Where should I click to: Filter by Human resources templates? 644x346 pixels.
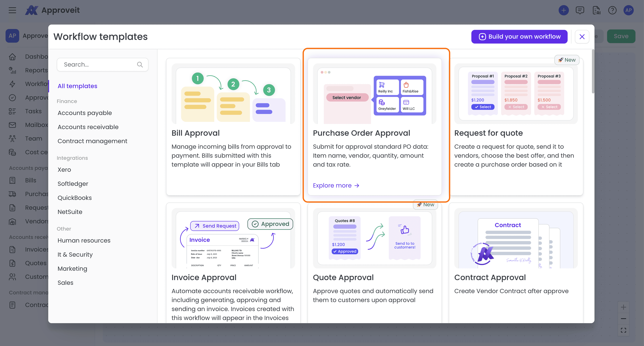tap(84, 241)
